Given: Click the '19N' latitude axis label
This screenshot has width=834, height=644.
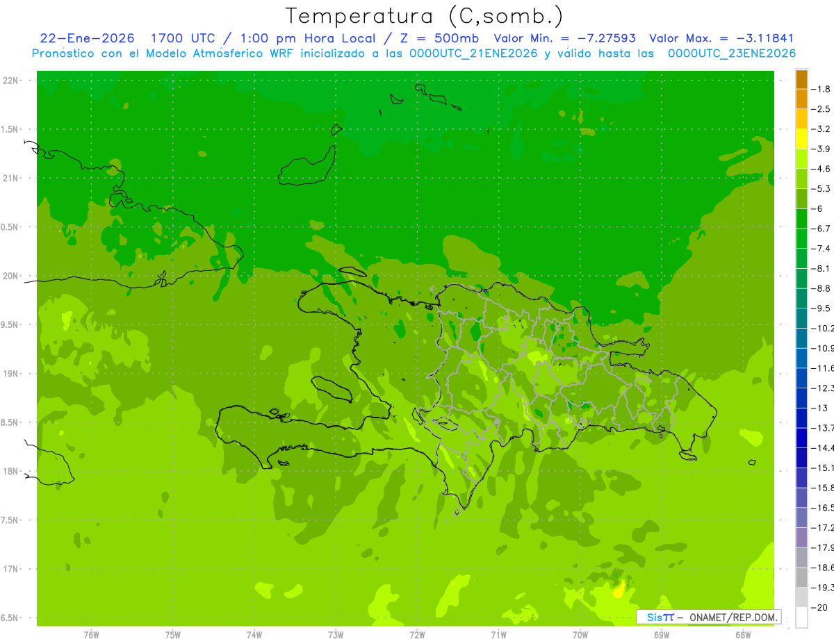Looking at the screenshot, I should 12,374.
